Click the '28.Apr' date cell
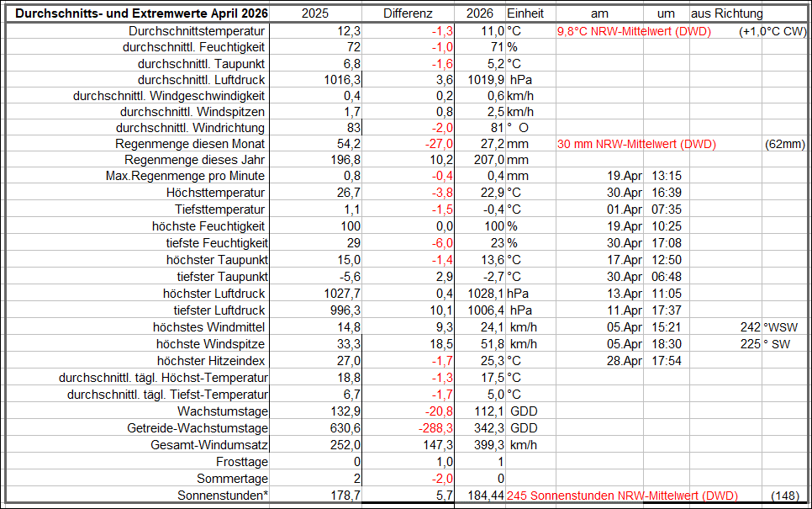This screenshot has width=812, height=509. (x=624, y=361)
